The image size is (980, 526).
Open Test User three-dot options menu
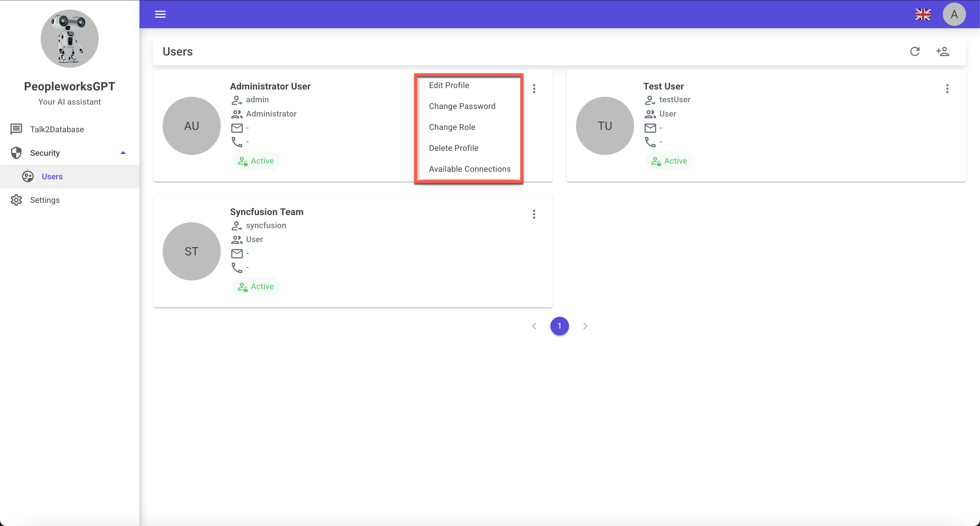(x=947, y=89)
